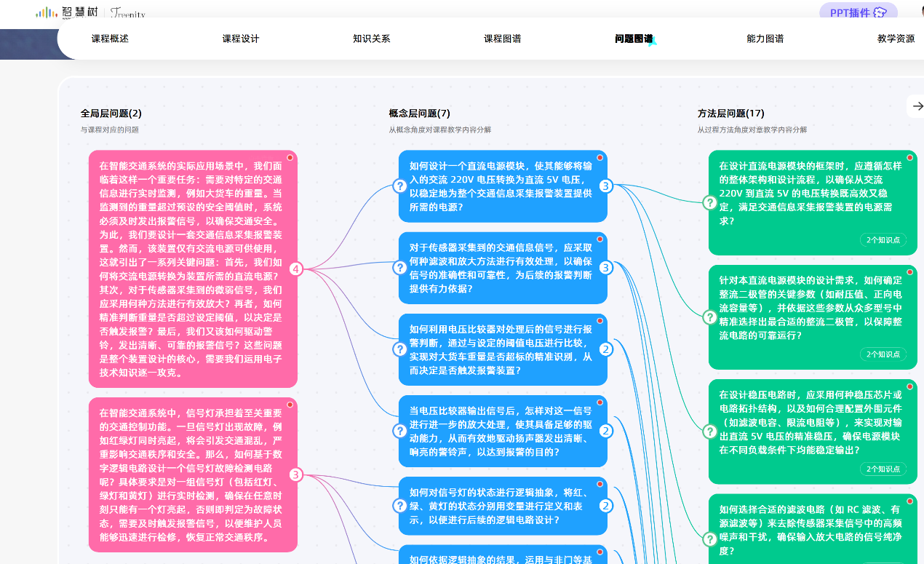Click the right arrow to scroll columns
924x564 pixels.
coord(917,106)
